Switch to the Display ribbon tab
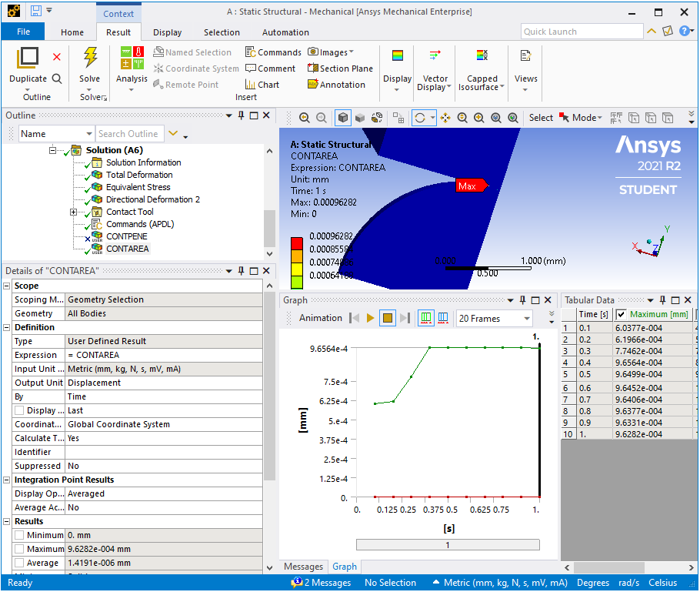700x592 pixels. (x=168, y=32)
